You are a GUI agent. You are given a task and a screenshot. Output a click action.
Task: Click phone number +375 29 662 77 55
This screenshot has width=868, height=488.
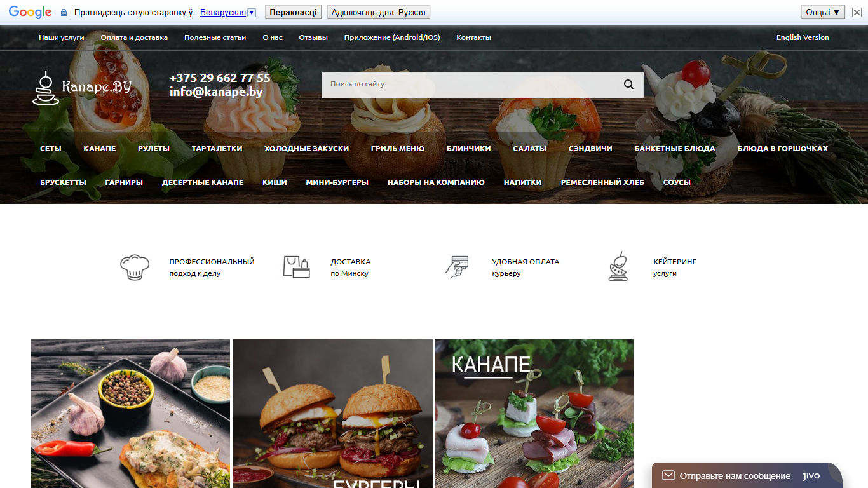click(x=220, y=78)
